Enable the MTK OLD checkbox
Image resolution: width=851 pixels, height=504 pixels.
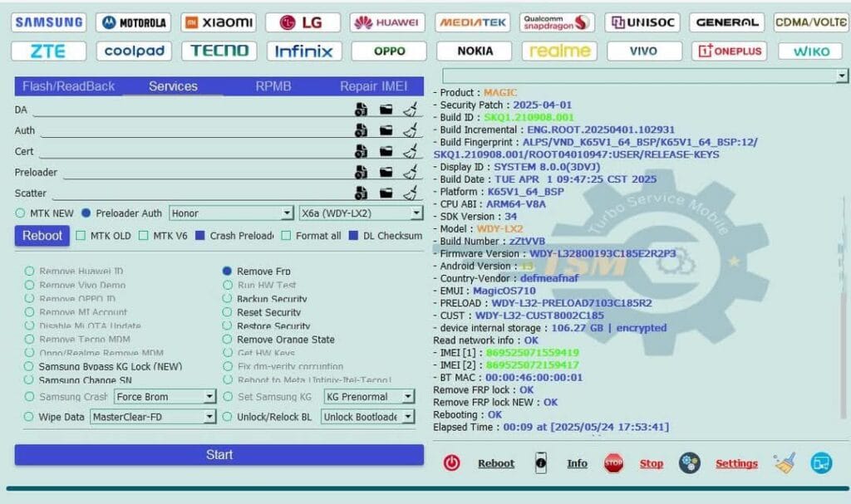click(81, 236)
